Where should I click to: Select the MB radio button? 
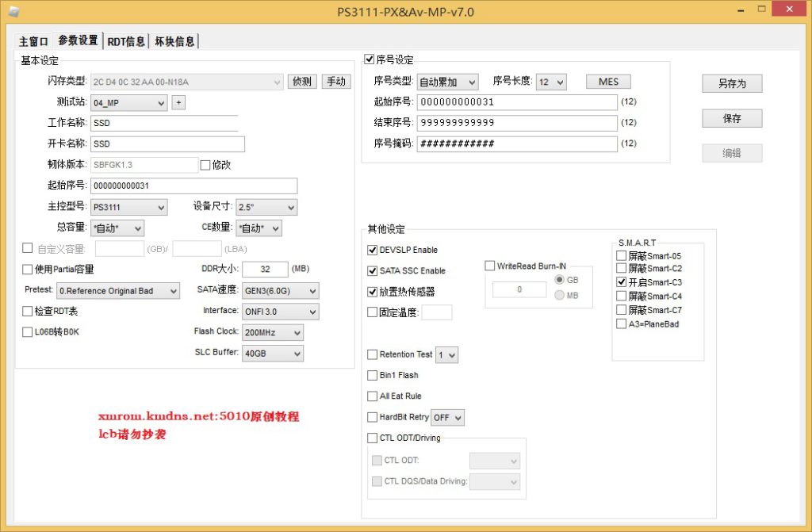click(561, 295)
